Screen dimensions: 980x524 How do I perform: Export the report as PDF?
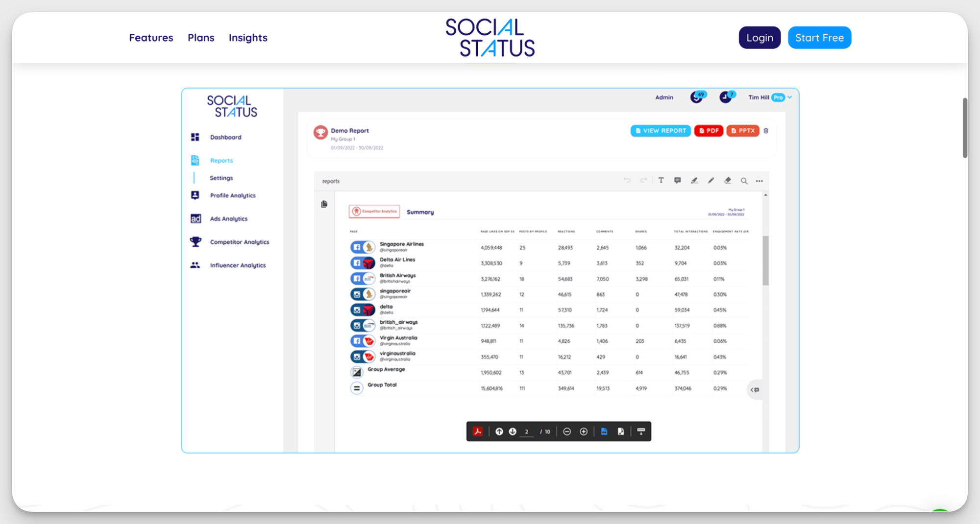709,131
